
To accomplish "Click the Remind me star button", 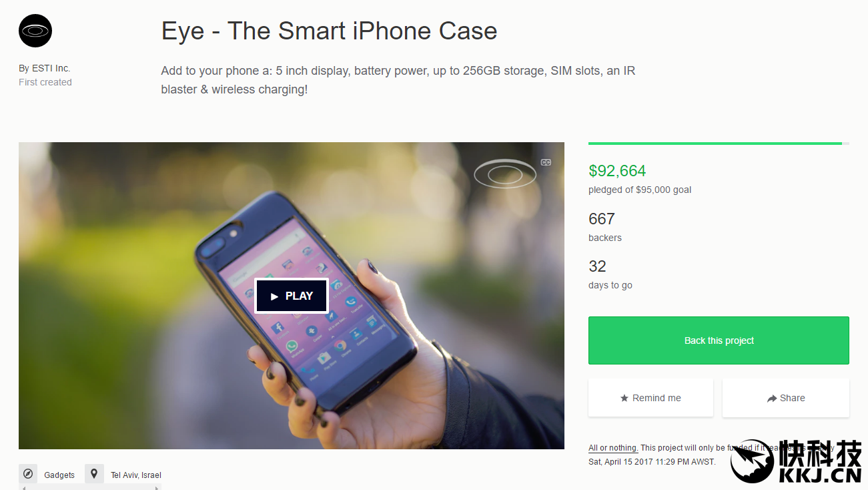I will tap(650, 398).
